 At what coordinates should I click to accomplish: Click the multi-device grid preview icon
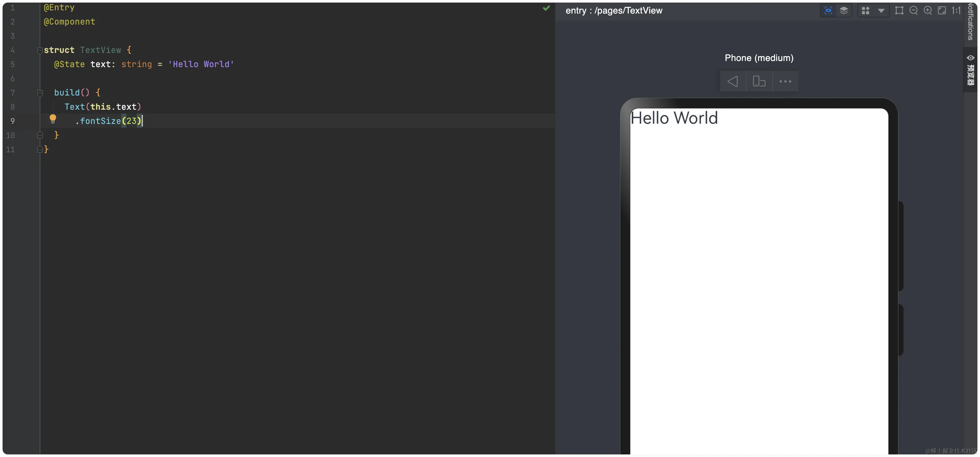click(866, 10)
